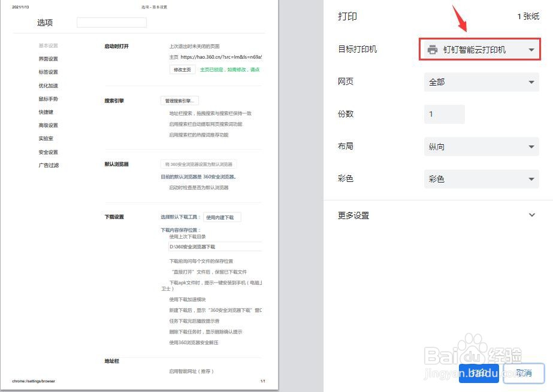Open the 布局 layout dropdown showing 纵向
The image size is (553, 392).
(482, 147)
